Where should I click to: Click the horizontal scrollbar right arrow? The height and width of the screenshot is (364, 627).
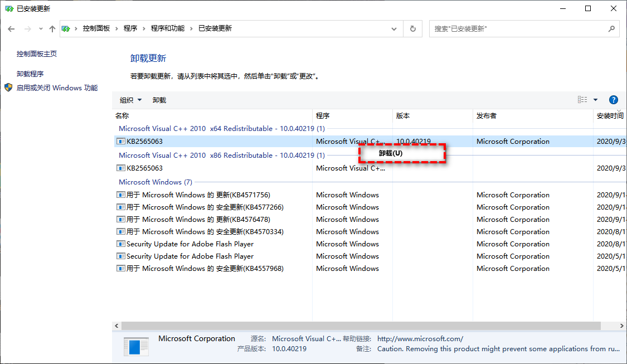pos(622,326)
